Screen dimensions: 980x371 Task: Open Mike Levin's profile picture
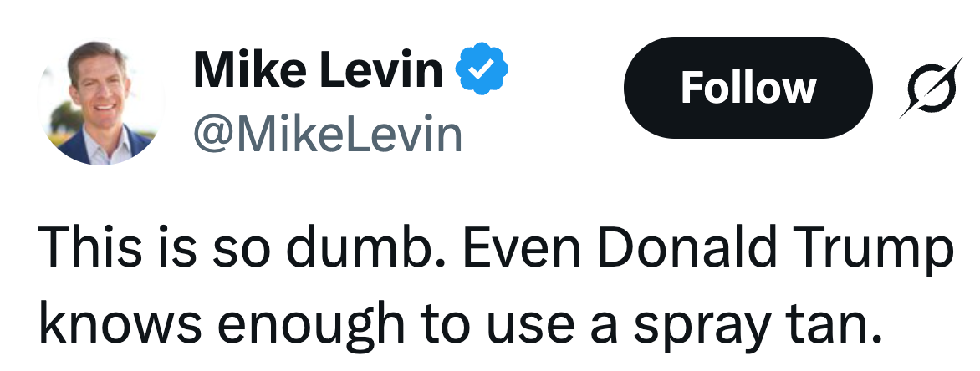pyautogui.click(x=100, y=103)
